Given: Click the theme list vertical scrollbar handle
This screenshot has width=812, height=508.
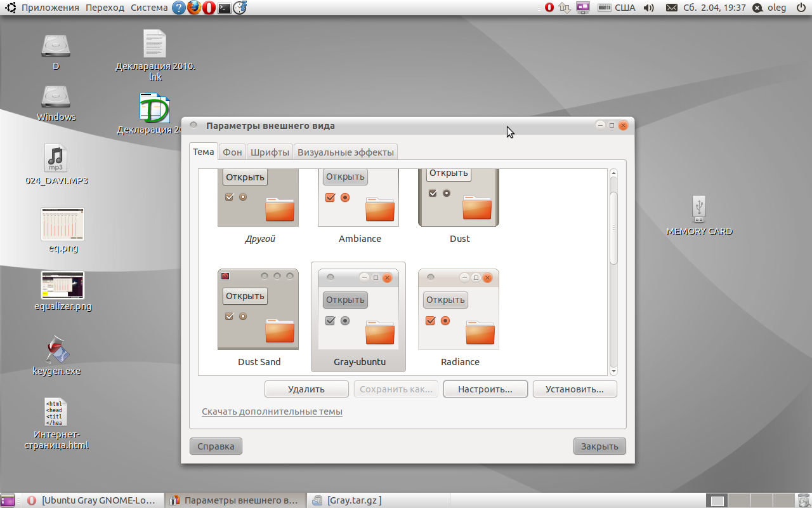Looking at the screenshot, I should 613,227.
